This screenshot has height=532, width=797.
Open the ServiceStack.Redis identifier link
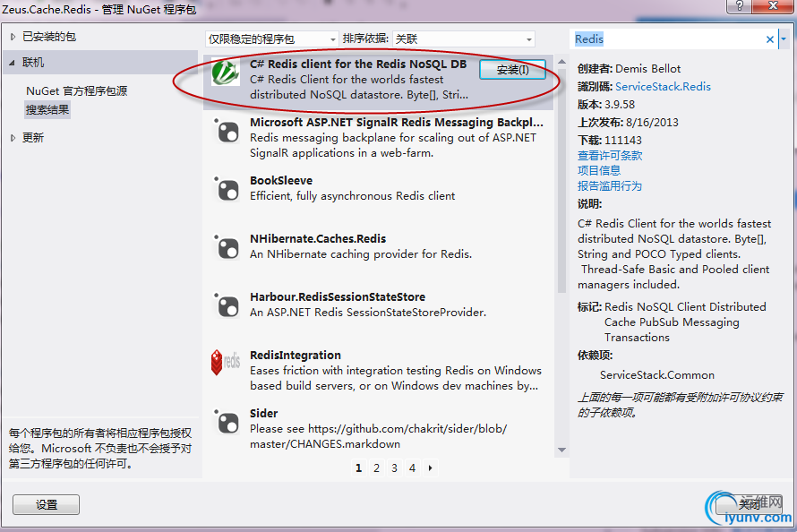point(663,86)
